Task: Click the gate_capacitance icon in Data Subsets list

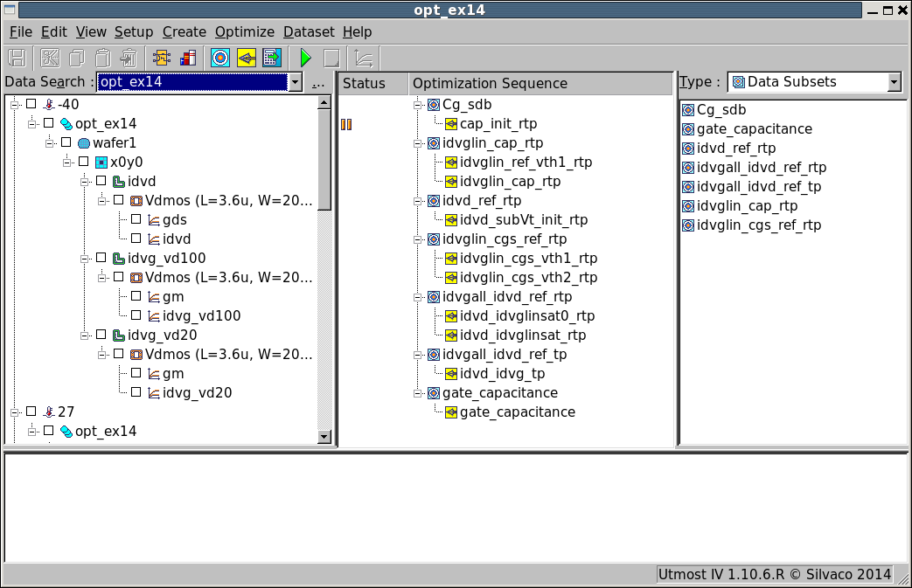Action: [688, 129]
